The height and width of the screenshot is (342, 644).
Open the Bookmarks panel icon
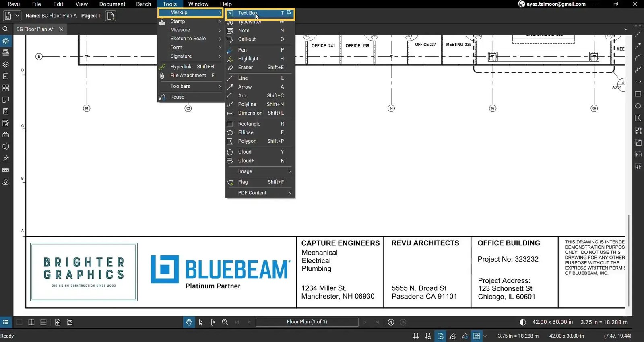point(6,76)
